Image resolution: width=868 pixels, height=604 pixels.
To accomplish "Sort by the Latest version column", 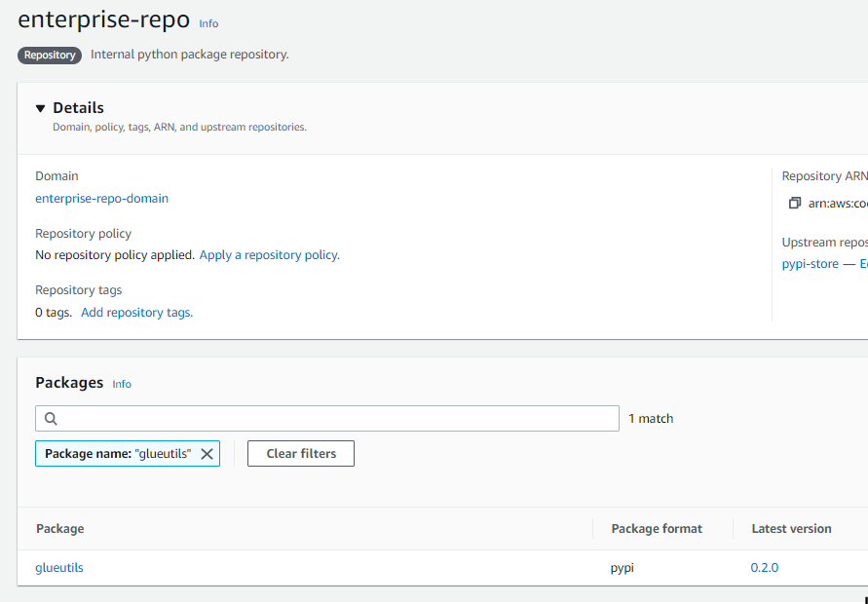I will 791,528.
